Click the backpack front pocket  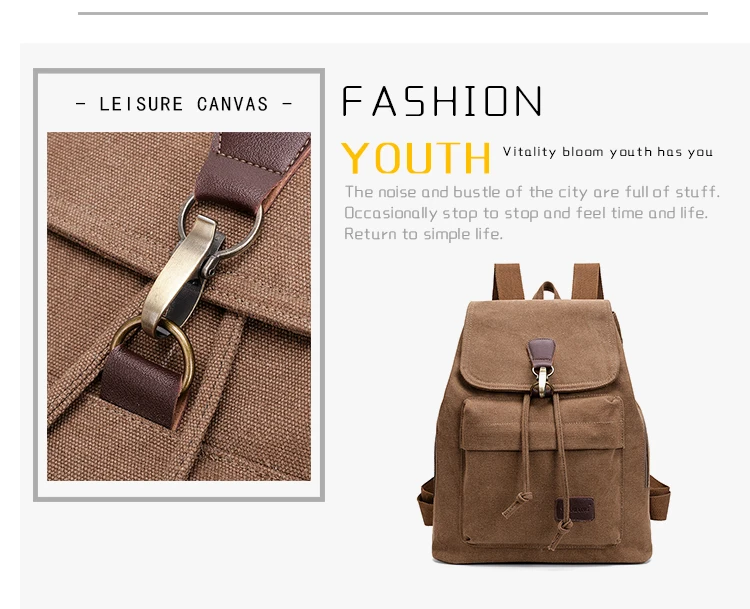(x=541, y=473)
